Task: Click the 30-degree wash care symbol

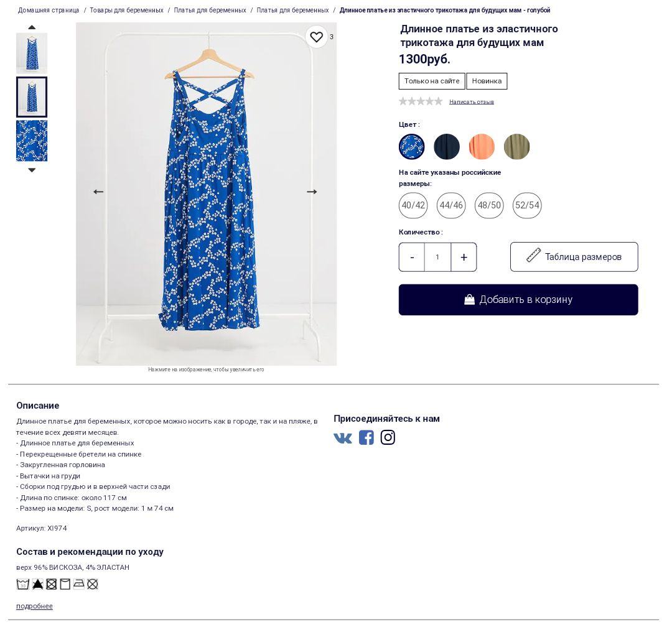Action: [x=23, y=585]
